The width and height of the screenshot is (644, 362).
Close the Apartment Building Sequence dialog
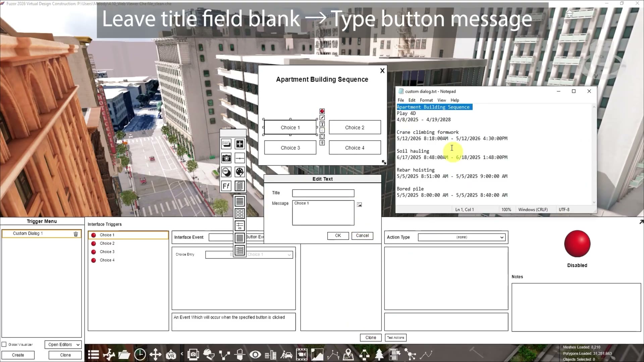tap(382, 71)
